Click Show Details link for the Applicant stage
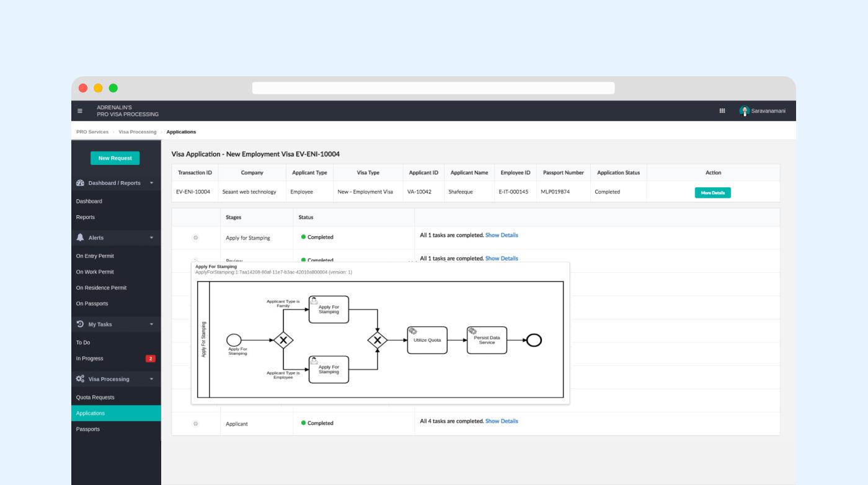This screenshot has width=868, height=485. (x=501, y=421)
